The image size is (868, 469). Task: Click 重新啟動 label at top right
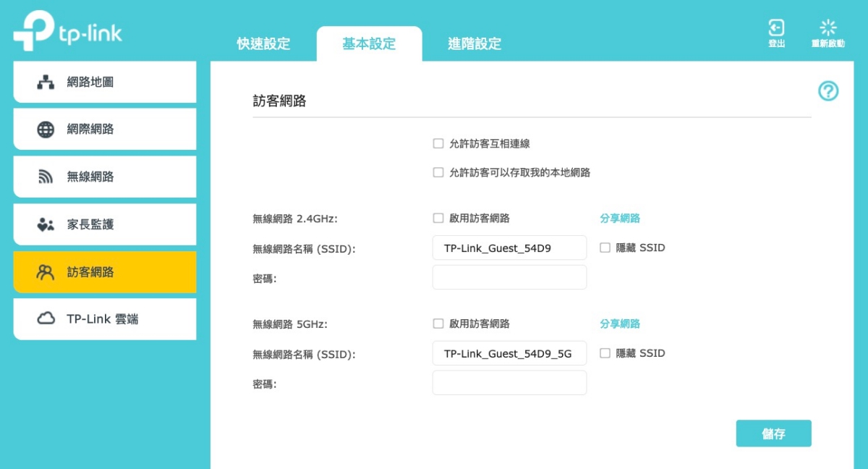(828, 44)
